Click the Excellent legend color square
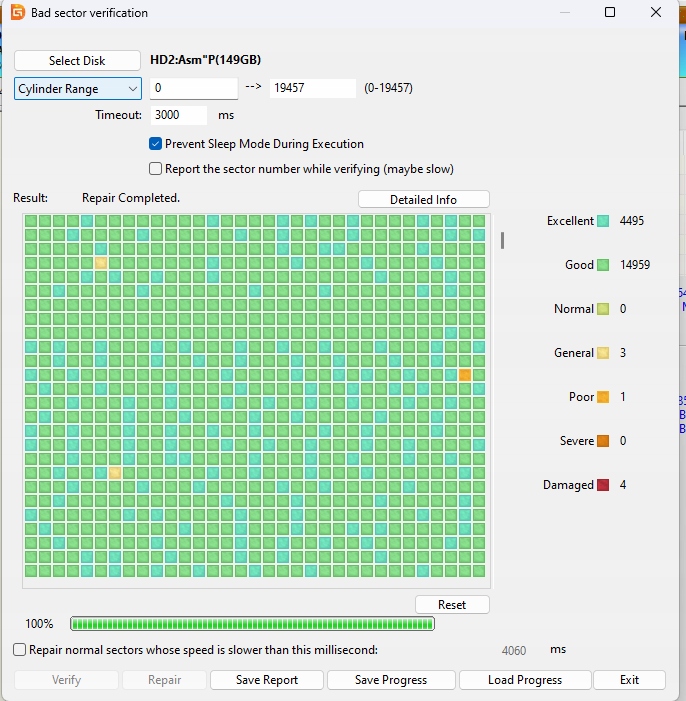The width and height of the screenshot is (686, 701). pyautogui.click(x=603, y=221)
